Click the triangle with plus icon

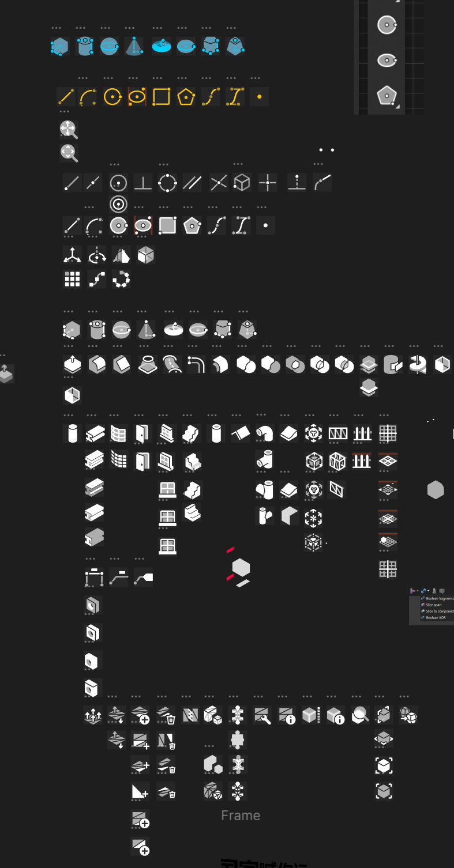coord(140,791)
